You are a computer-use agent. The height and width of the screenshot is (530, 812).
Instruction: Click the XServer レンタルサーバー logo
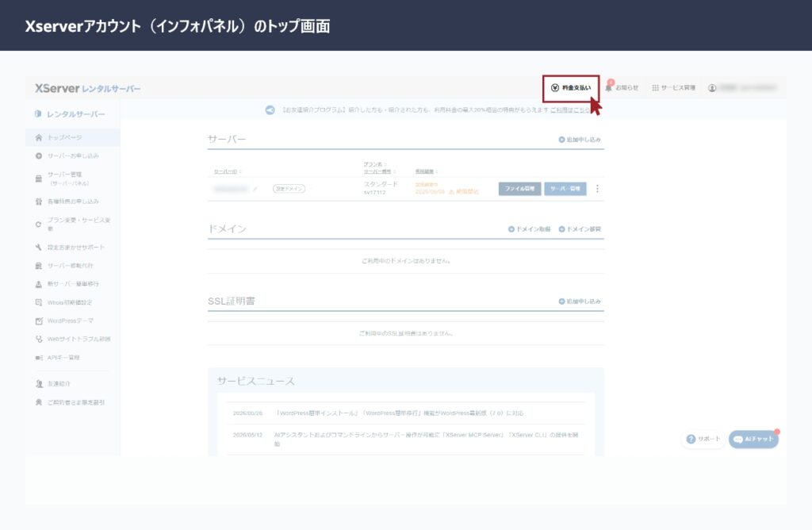pos(87,89)
